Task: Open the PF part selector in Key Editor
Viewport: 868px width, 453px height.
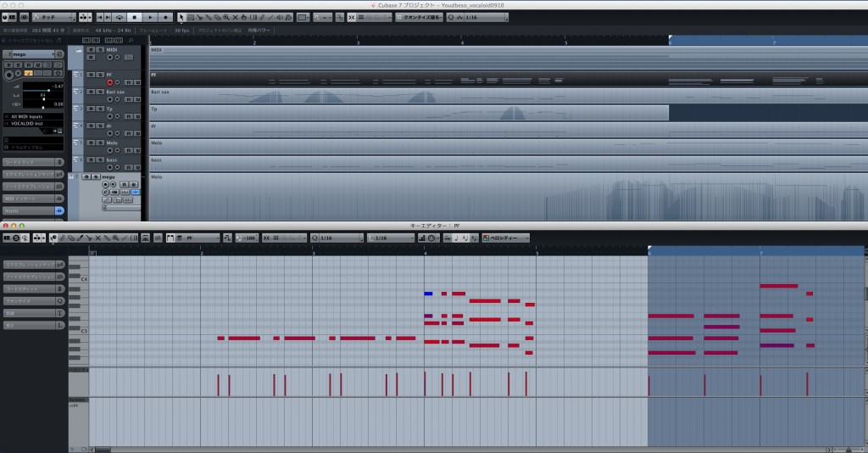Action: pyautogui.click(x=198, y=238)
